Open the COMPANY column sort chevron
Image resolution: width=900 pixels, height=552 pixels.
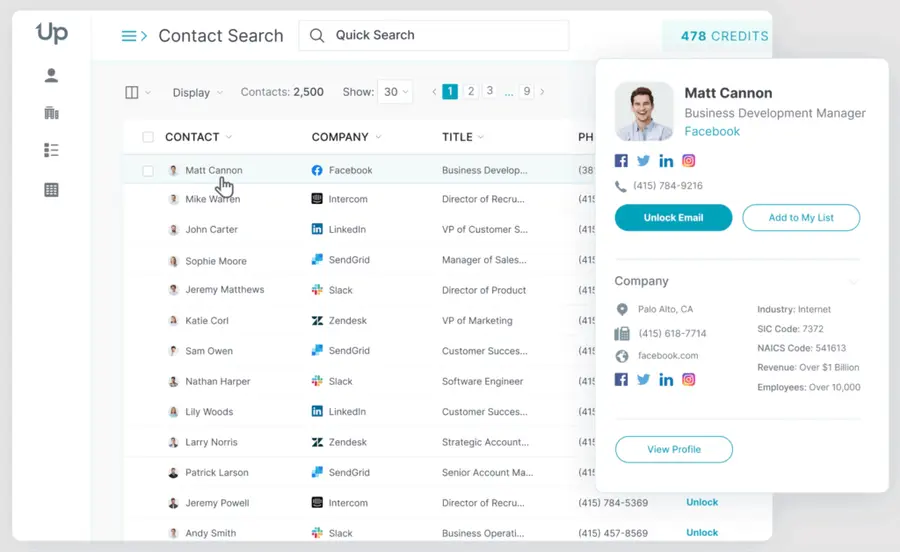click(x=378, y=137)
